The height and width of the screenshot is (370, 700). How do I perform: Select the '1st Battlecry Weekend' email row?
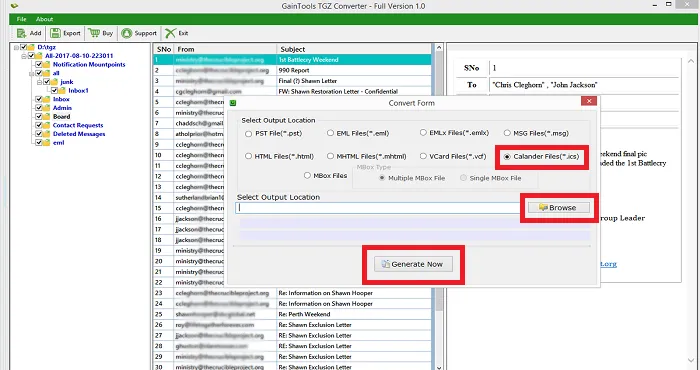point(292,60)
